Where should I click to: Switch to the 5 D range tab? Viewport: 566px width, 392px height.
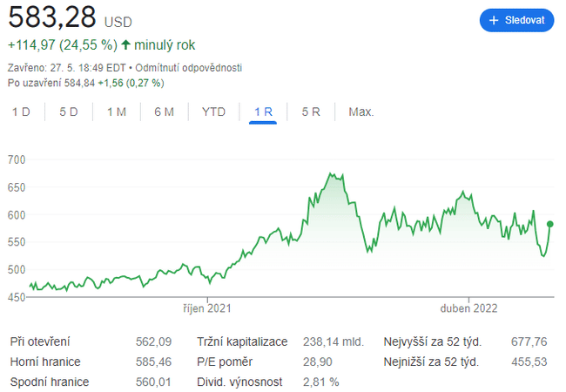click(x=69, y=112)
